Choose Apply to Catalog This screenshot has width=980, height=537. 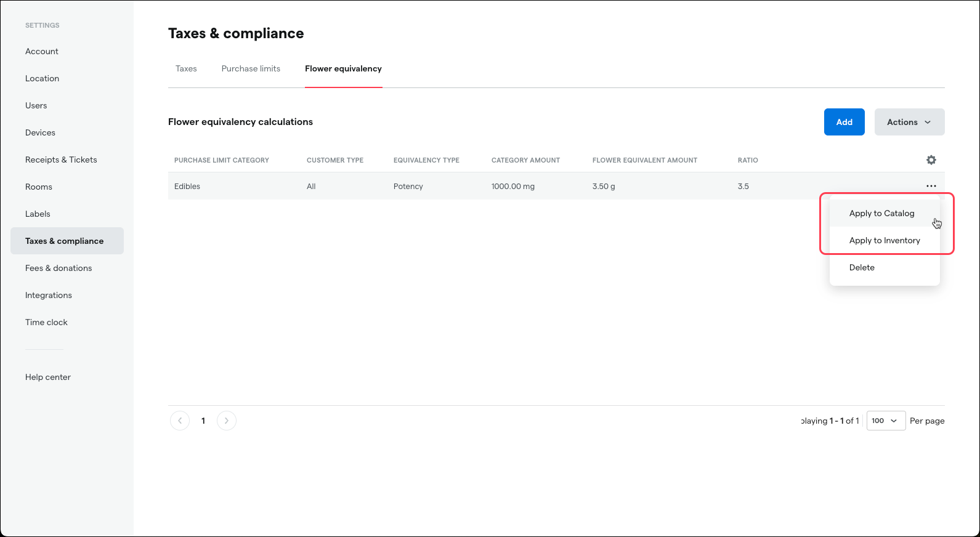[x=885, y=213]
